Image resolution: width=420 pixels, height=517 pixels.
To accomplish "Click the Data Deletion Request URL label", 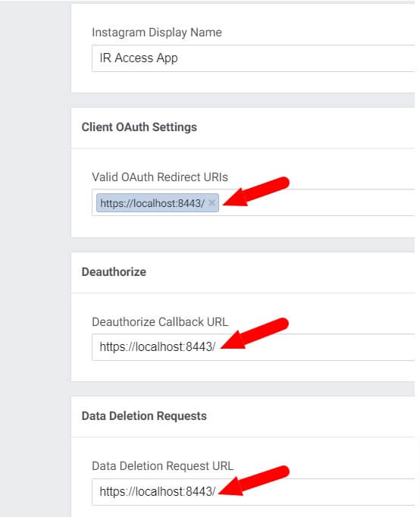I will [162, 466].
